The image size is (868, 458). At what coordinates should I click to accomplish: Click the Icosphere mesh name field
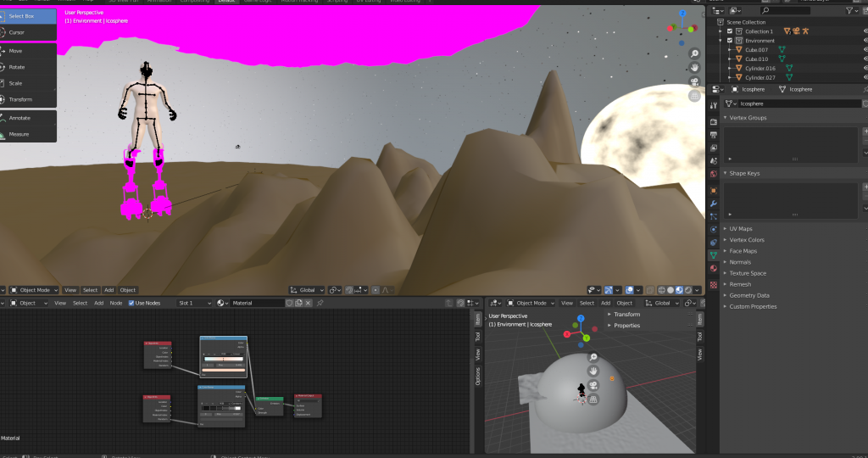point(797,103)
